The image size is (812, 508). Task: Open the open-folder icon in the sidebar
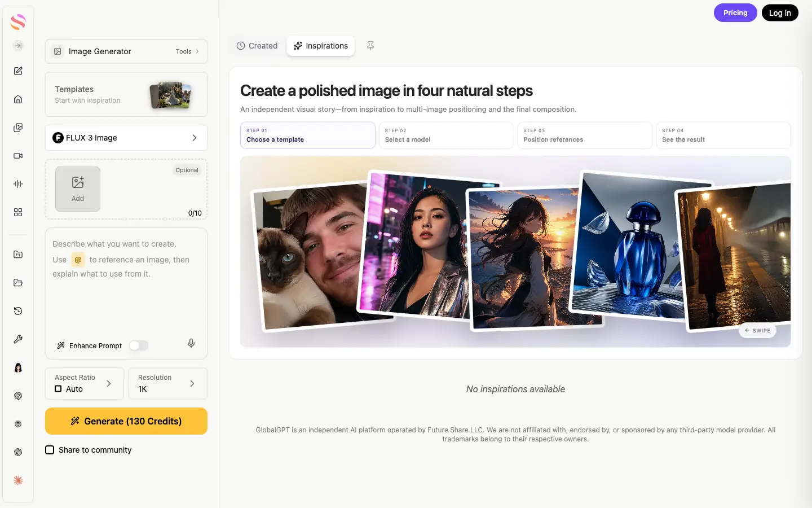click(18, 283)
